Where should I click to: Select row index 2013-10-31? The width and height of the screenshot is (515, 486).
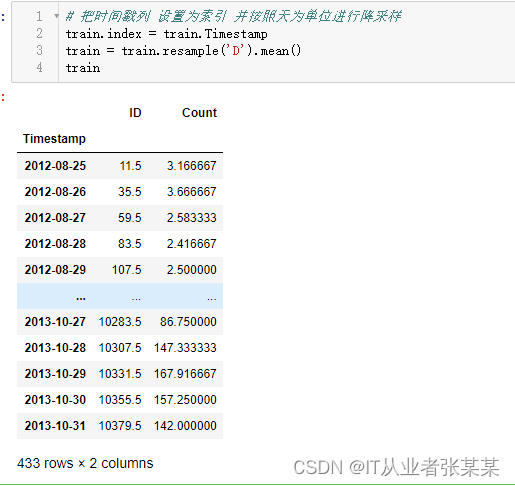tap(55, 426)
